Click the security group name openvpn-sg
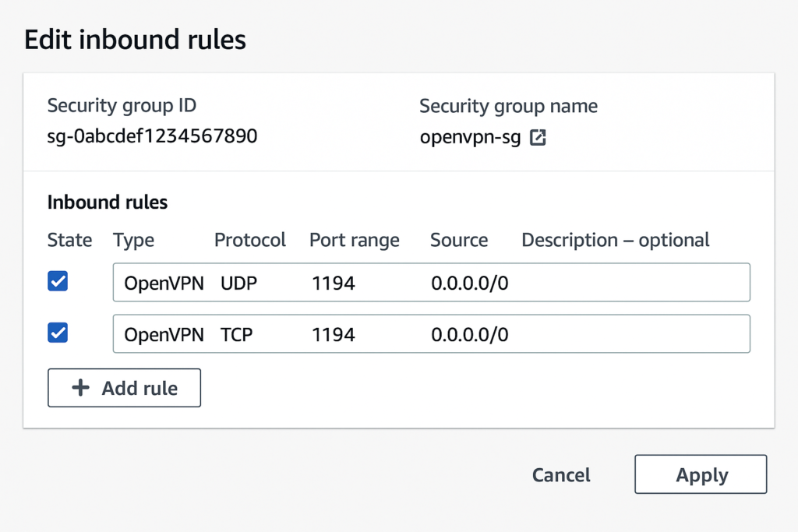The image size is (798, 532). point(470,137)
